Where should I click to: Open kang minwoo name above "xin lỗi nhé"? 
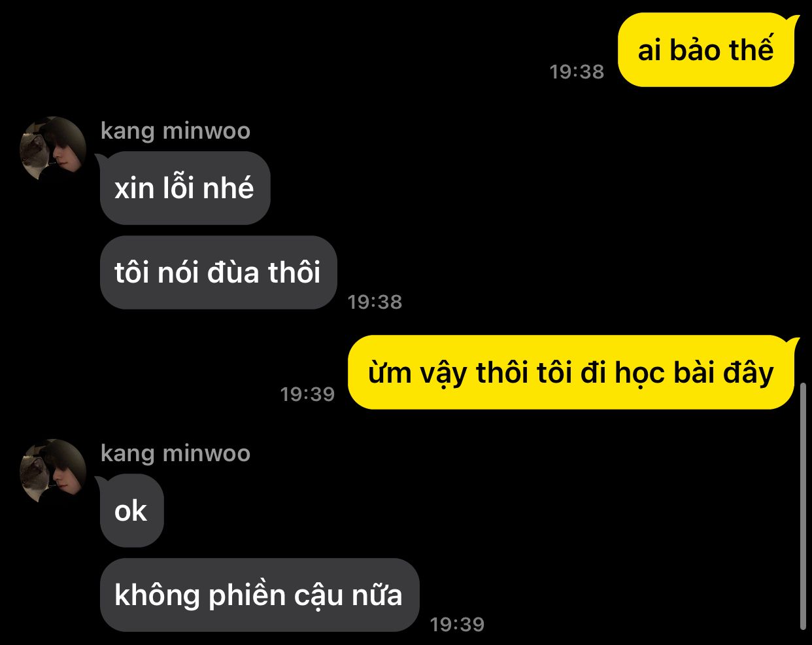pos(176,130)
